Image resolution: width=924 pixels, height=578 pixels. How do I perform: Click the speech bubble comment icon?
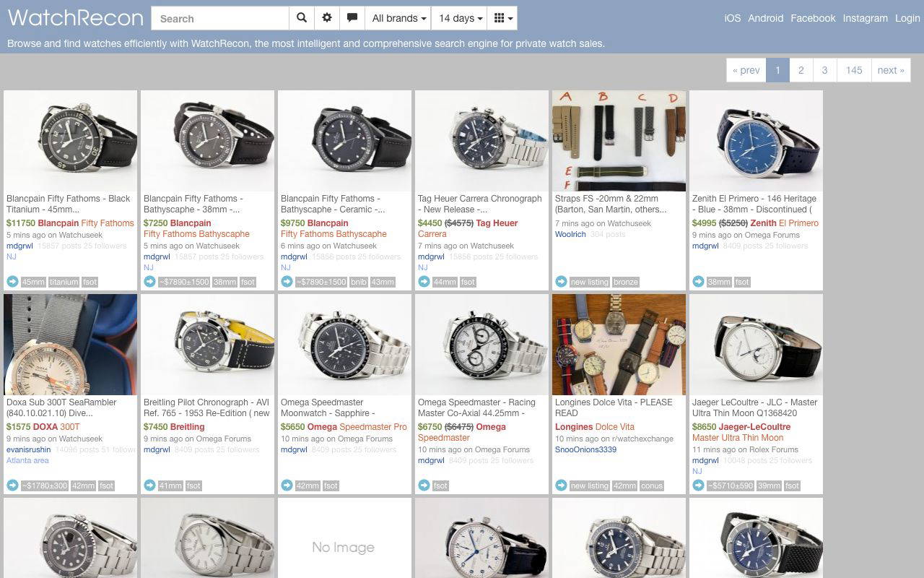pyautogui.click(x=352, y=18)
